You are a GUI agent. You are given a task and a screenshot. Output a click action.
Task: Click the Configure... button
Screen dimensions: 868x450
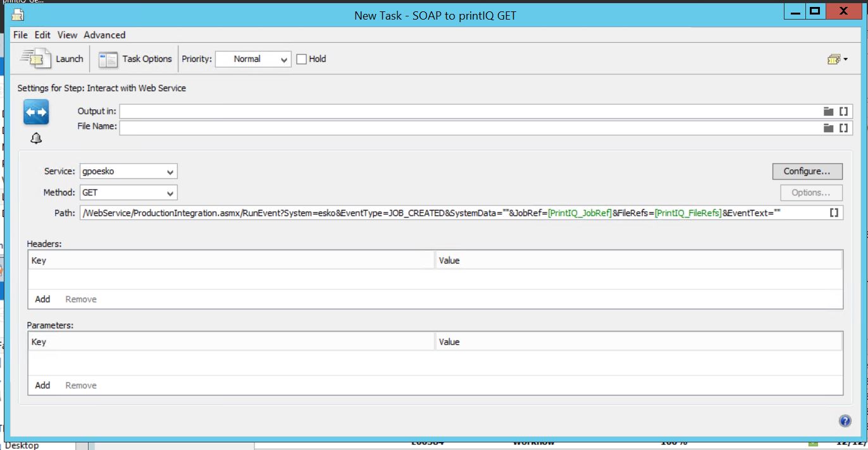807,171
